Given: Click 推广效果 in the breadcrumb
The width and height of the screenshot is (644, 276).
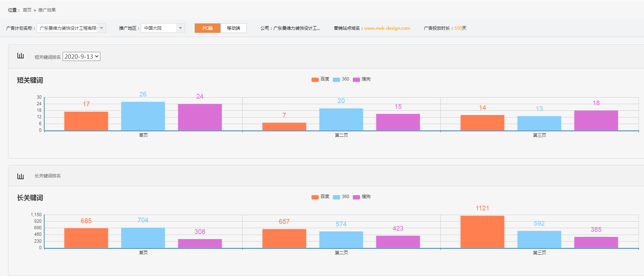Looking at the screenshot, I should coord(47,10).
